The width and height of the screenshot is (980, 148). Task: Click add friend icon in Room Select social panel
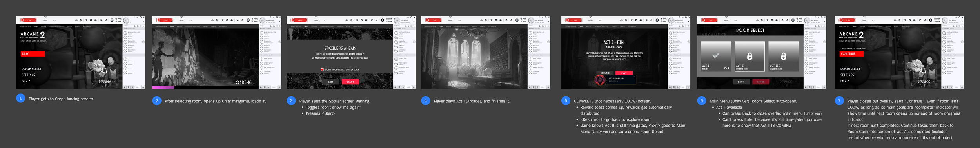[x=816, y=26]
